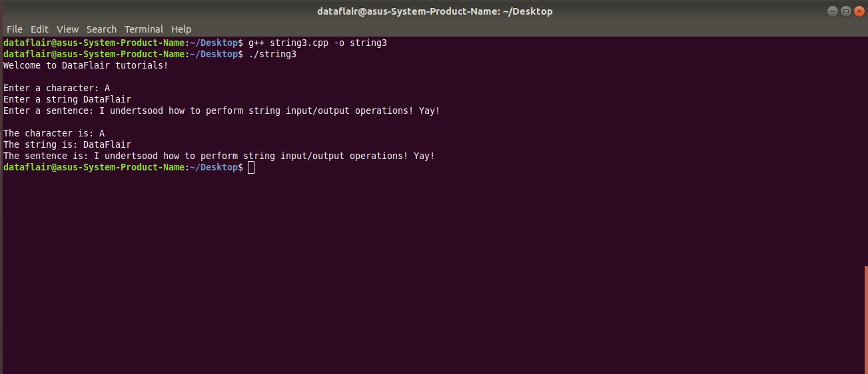Screen dimensions: 868x374
Task: Click the terminal cursor at the last prompt
Action: tap(251, 167)
